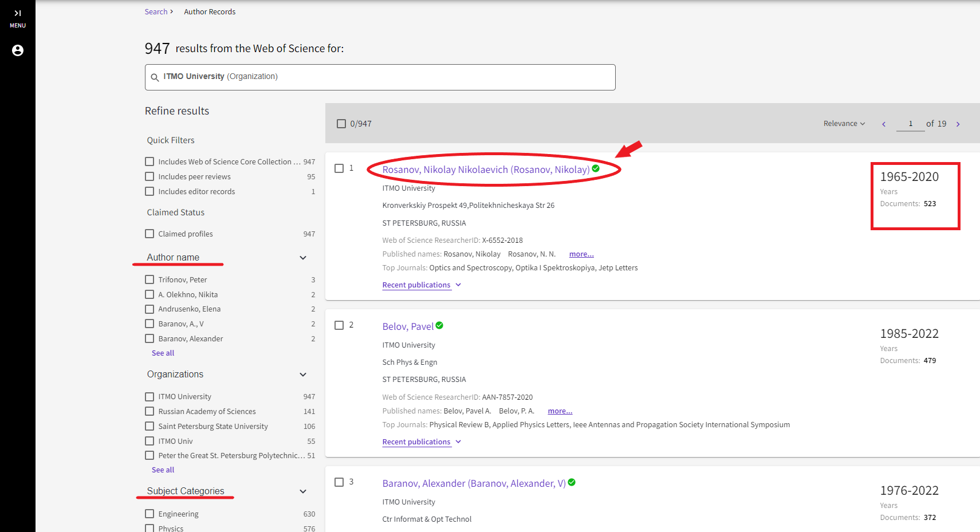
Task: Check ITMO University organization filter
Action: [149, 397]
